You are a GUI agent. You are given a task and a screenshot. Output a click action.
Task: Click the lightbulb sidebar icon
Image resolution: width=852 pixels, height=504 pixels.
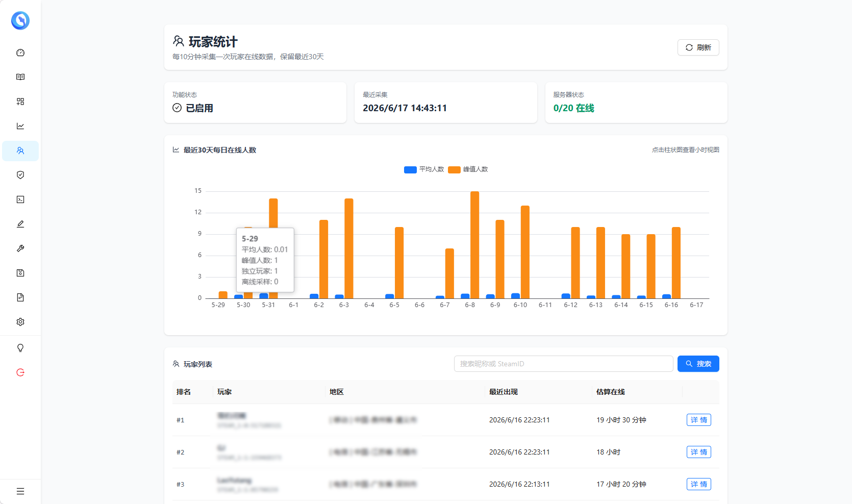(x=20, y=348)
